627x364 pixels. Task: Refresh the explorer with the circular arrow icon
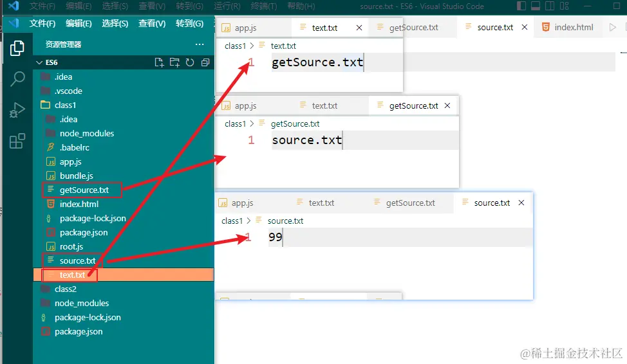(x=190, y=62)
